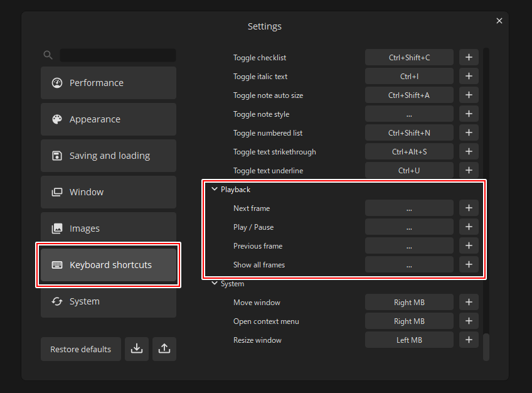
Task: Add shortcut for Move window
Action: (x=469, y=303)
